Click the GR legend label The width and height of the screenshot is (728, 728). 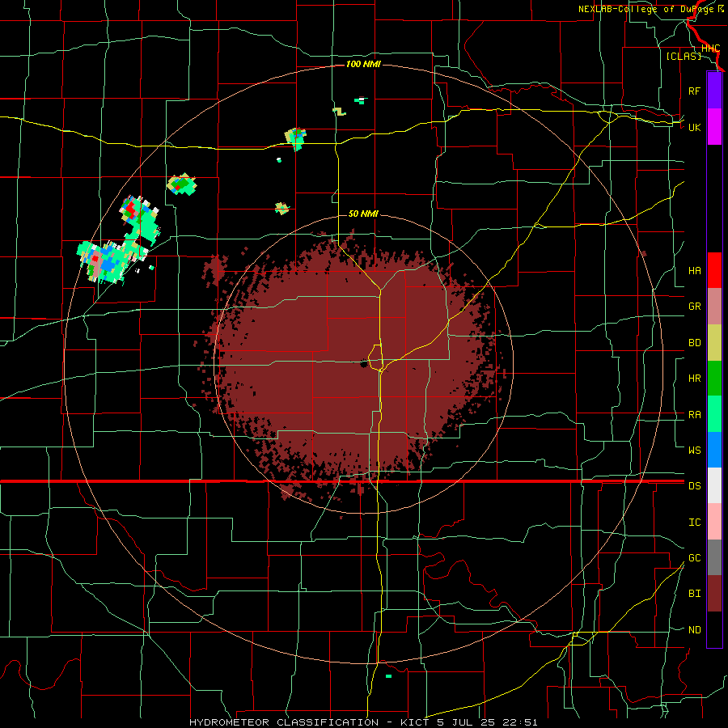click(694, 307)
